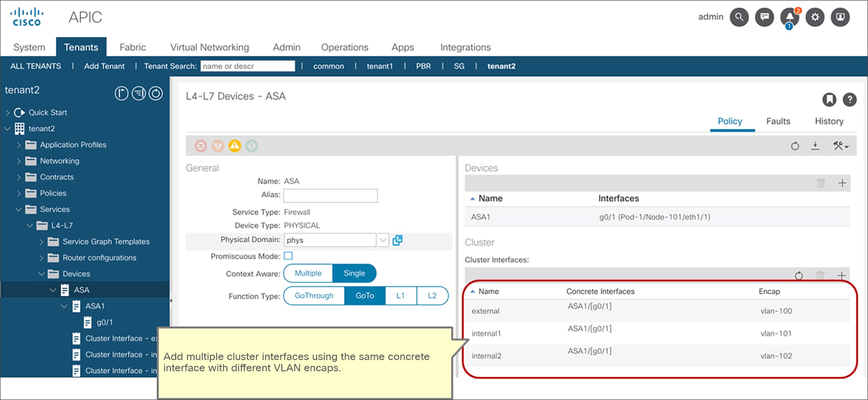This screenshot has width=868, height=400.
Task: Expand the Policies folder
Action: click(18, 193)
